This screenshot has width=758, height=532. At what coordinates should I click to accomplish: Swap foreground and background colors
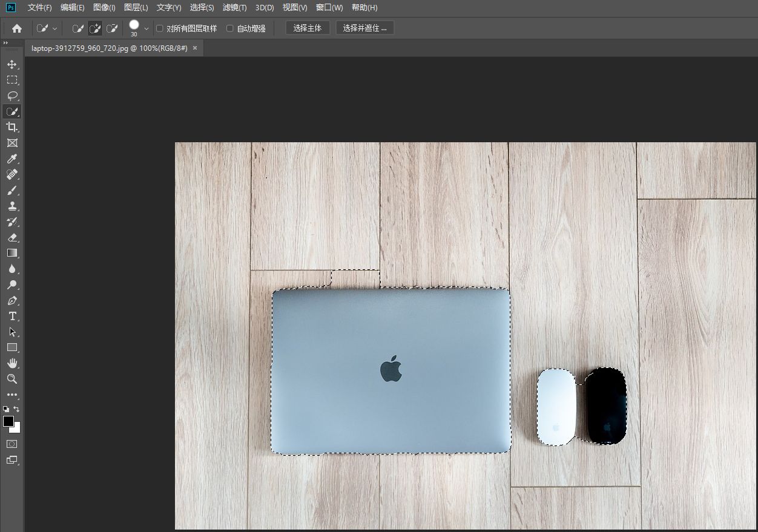pyautogui.click(x=16, y=409)
